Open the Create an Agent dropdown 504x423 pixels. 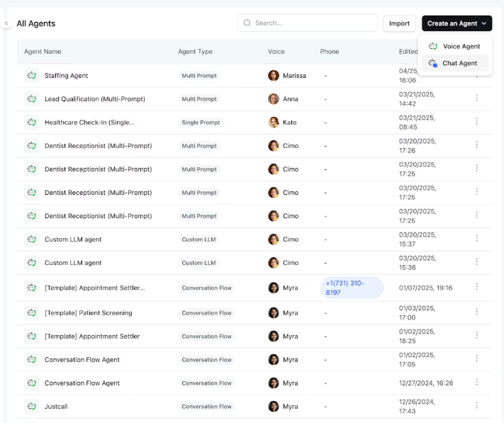(457, 23)
